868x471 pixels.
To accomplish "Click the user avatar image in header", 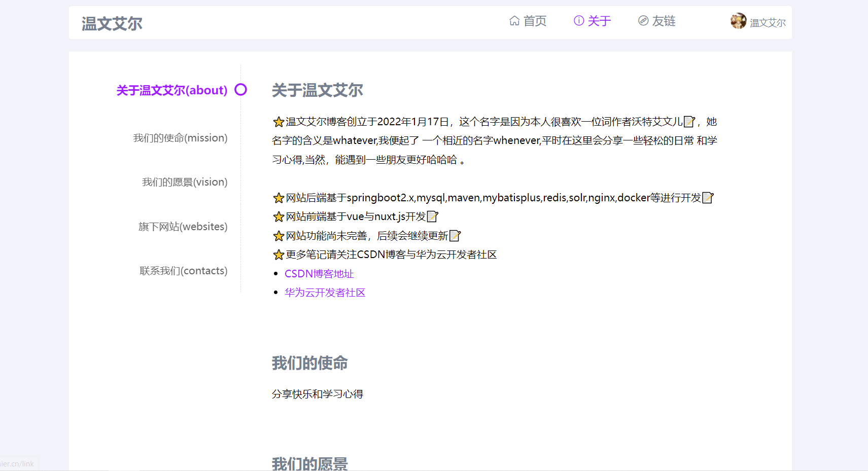I will pos(739,21).
